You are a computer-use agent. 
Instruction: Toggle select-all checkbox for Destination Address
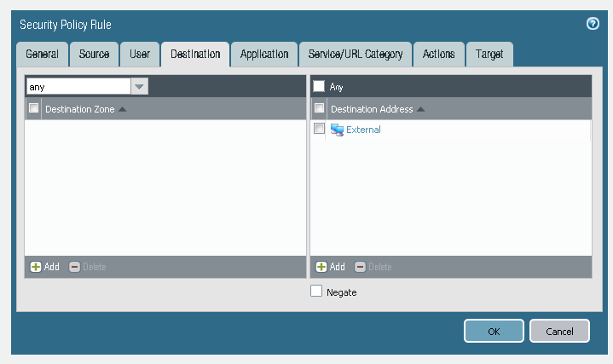click(319, 108)
